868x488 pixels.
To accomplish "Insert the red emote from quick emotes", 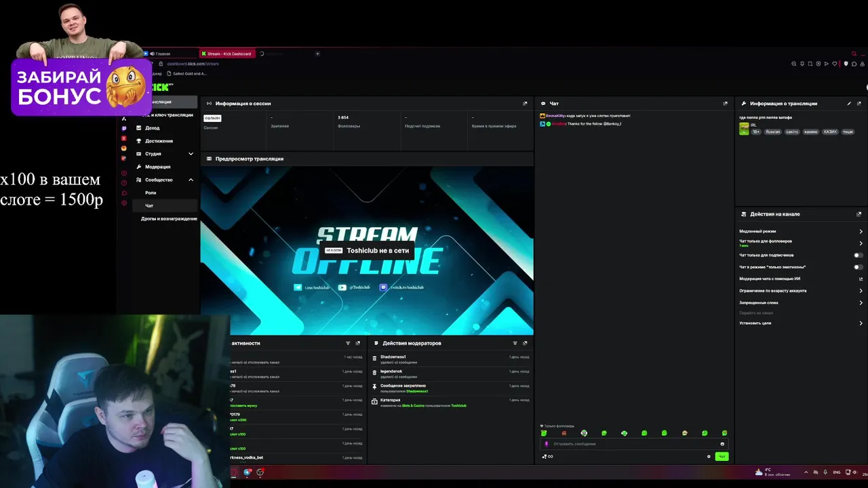I will (564, 433).
